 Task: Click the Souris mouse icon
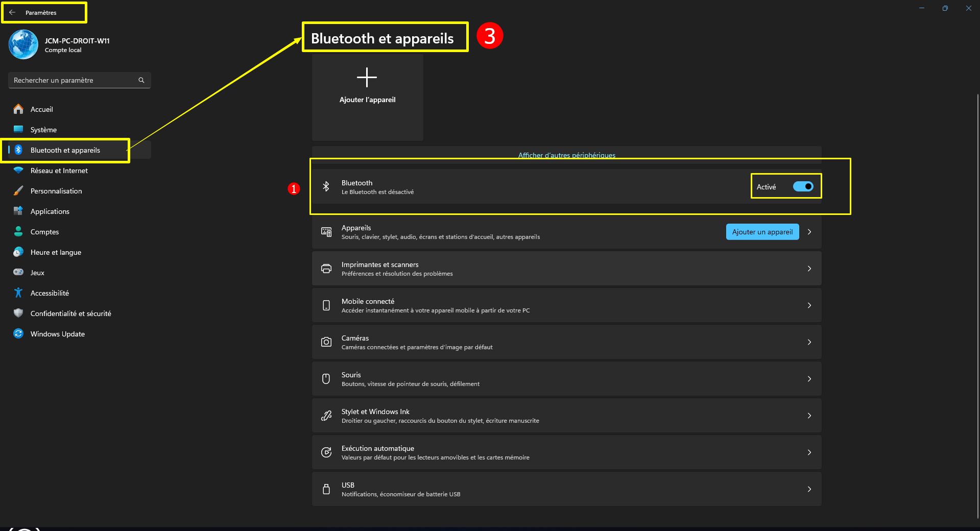click(326, 379)
